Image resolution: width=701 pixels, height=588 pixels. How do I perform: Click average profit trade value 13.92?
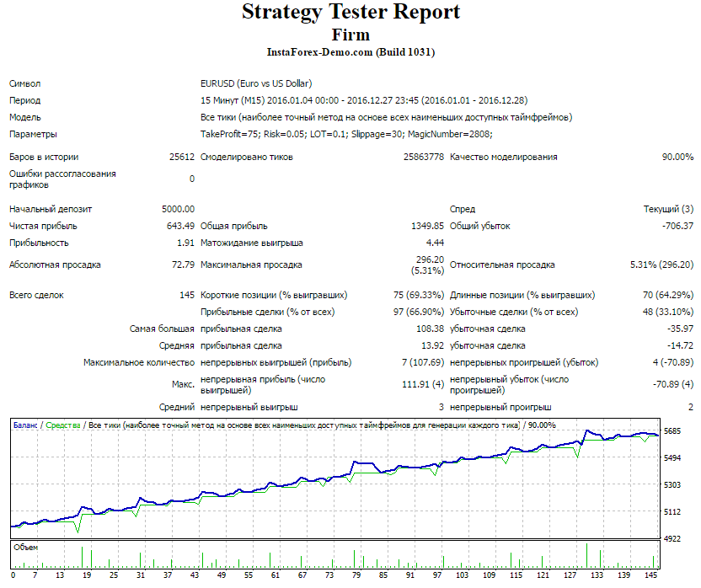pos(433,346)
